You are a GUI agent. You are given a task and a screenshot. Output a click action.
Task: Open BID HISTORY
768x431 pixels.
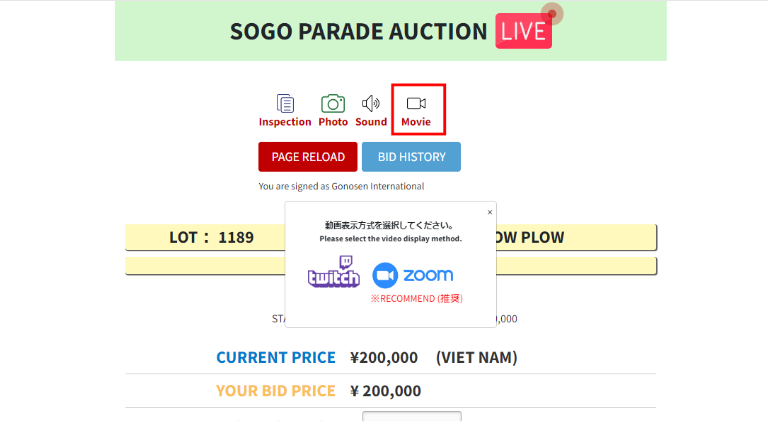click(x=411, y=157)
